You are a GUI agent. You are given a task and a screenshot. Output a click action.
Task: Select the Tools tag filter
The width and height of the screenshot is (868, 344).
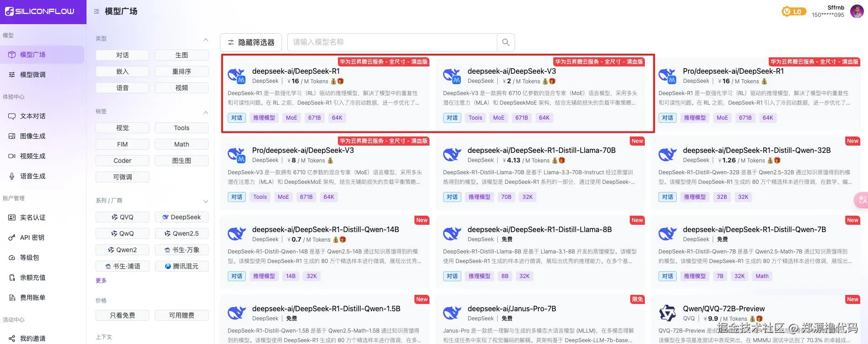coord(182,128)
